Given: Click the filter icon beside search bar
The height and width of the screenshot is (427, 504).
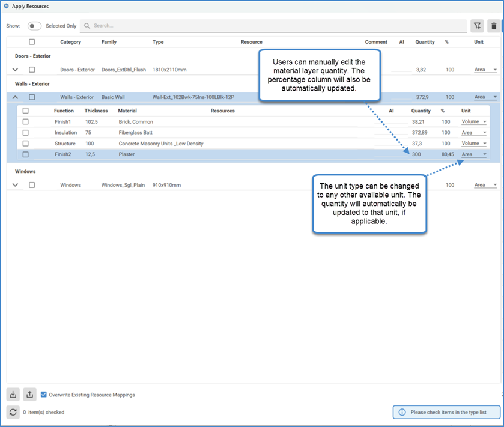Looking at the screenshot, I should click(x=477, y=26).
